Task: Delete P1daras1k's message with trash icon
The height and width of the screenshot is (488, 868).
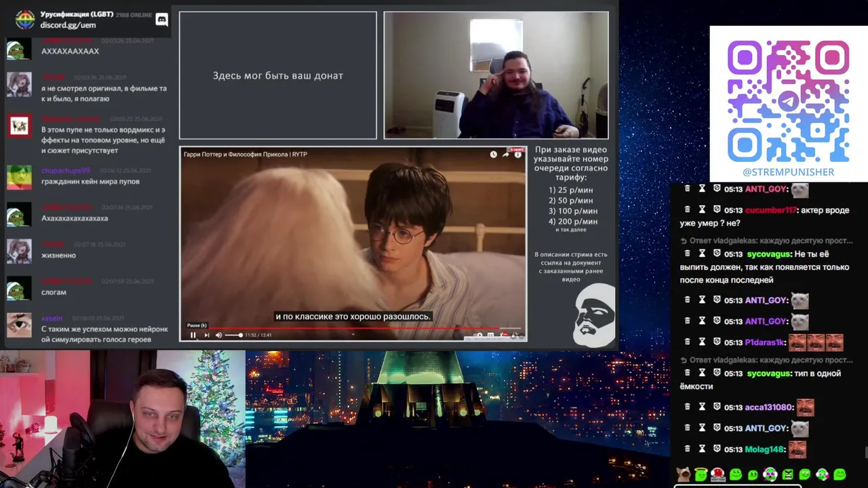Action: [687, 342]
